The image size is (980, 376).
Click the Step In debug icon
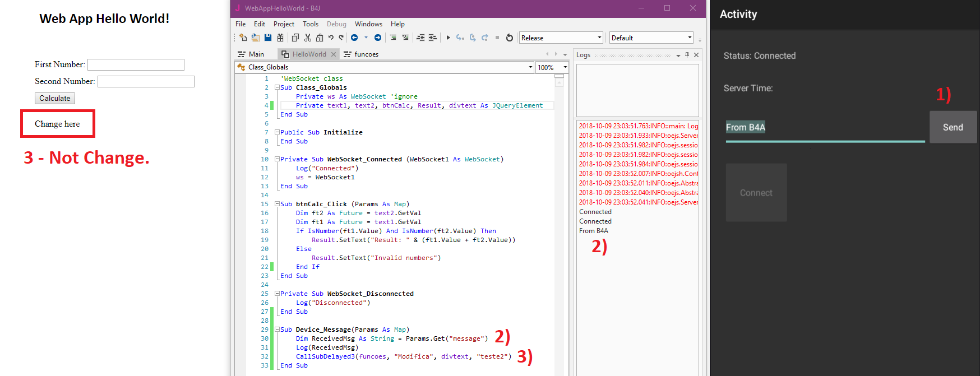[460, 38]
